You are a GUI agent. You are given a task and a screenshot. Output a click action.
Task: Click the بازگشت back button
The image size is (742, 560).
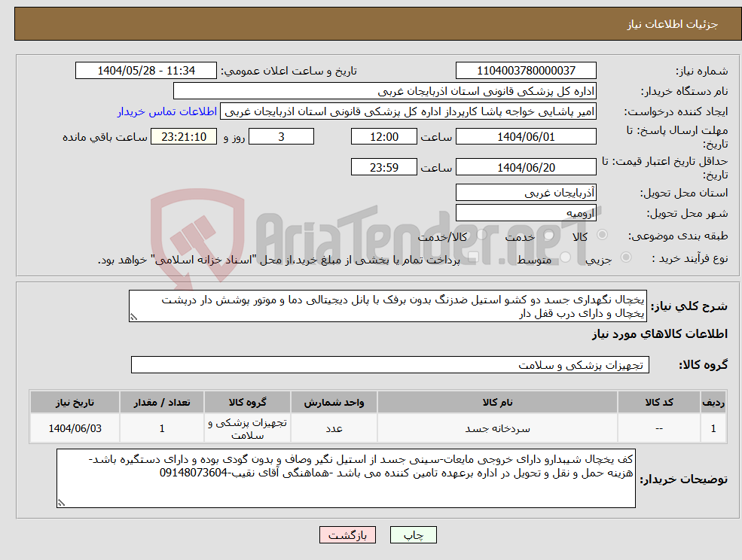347,535
